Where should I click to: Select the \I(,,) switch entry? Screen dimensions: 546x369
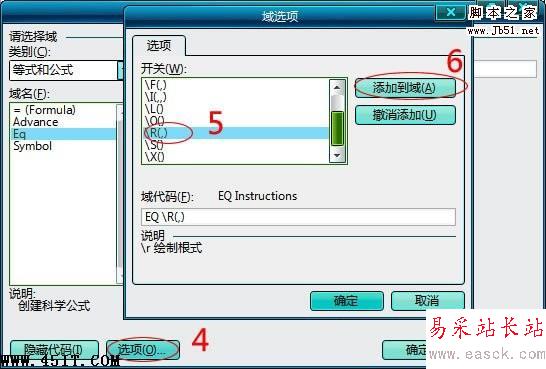[235, 97]
